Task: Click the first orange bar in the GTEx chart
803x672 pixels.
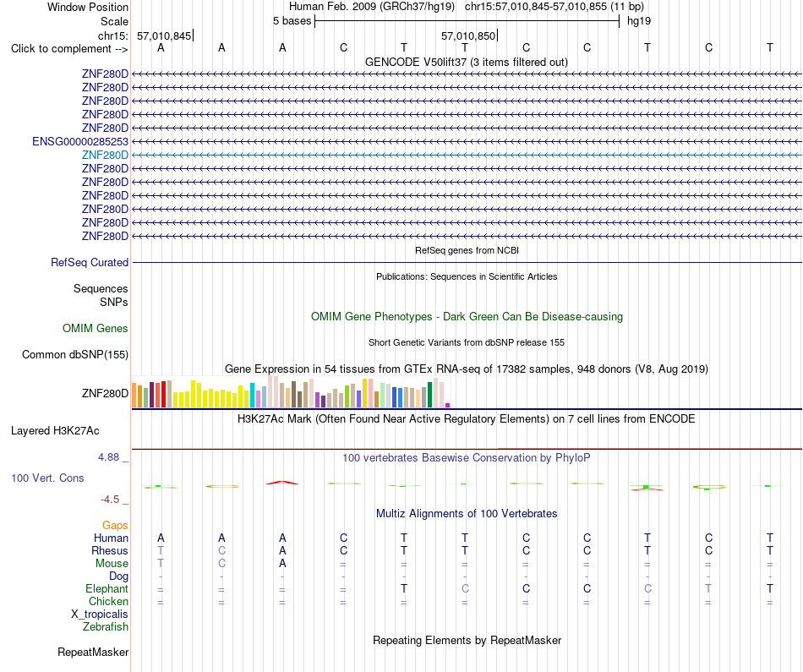Action: pyautogui.click(x=134, y=395)
